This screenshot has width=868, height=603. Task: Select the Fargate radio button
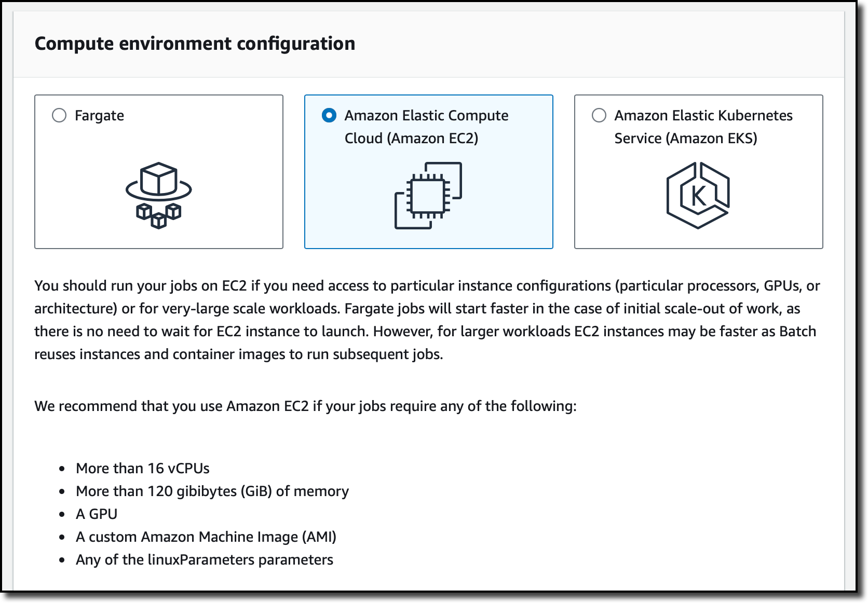(59, 115)
